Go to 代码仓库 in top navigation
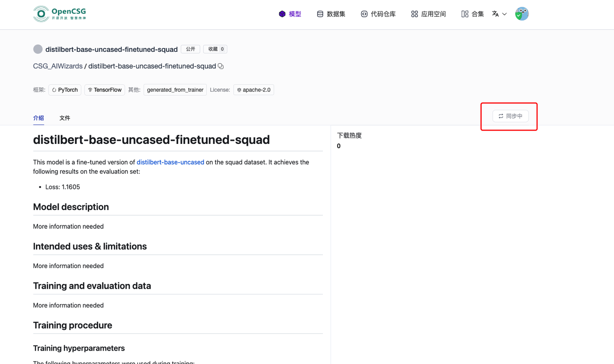This screenshot has width=614, height=364. point(378,14)
